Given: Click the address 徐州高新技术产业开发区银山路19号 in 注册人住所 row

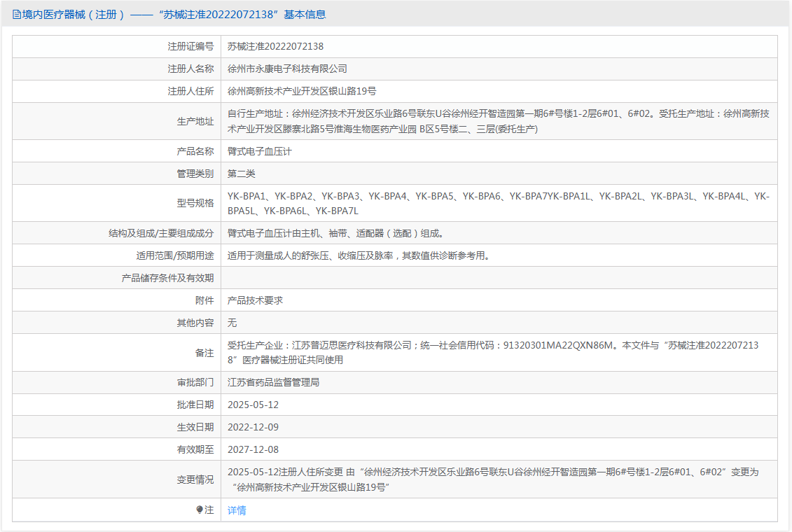Looking at the screenshot, I should point(302,92).
